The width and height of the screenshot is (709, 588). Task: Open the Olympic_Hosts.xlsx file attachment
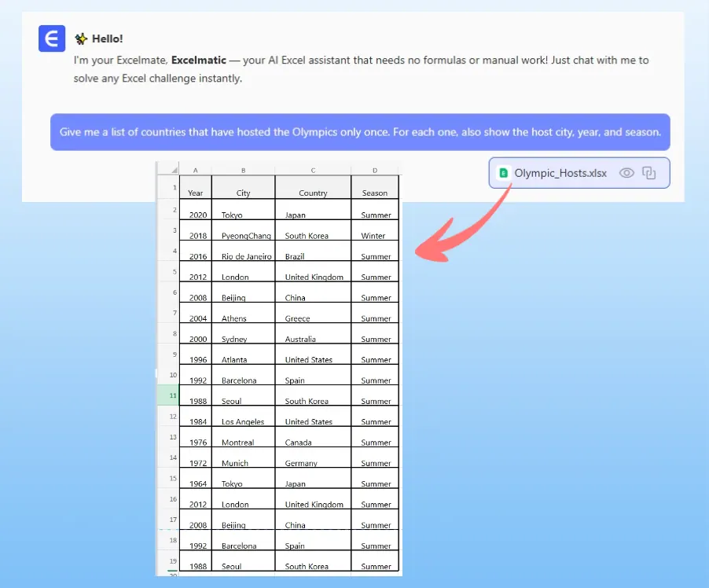560,173
